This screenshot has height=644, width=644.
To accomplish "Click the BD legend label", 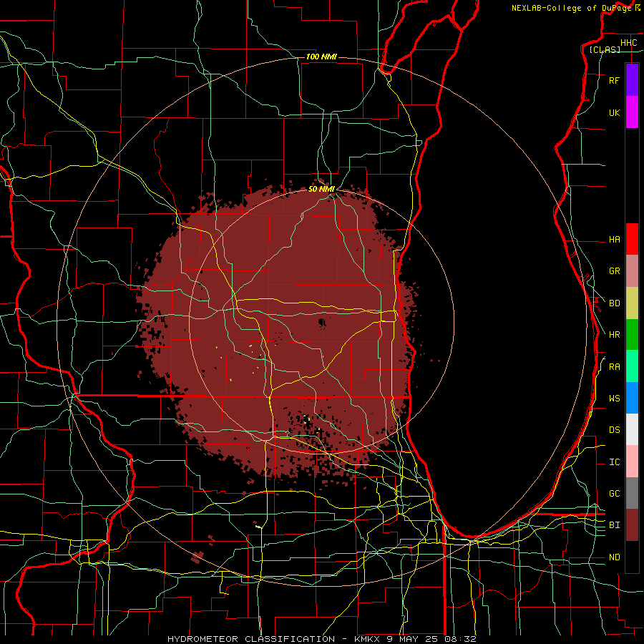I will (x=615, y=303).
